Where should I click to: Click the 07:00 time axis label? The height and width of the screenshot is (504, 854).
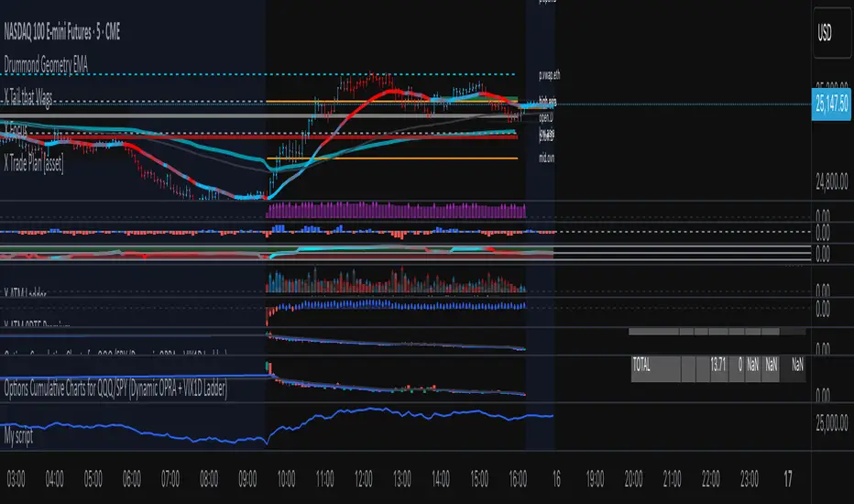pyautogui.click(x=170, y=479)
